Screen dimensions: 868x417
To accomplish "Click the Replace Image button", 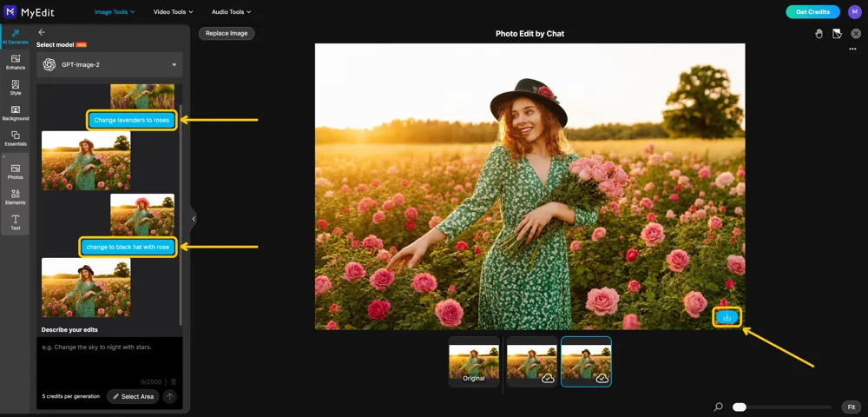I will (227, 33).
